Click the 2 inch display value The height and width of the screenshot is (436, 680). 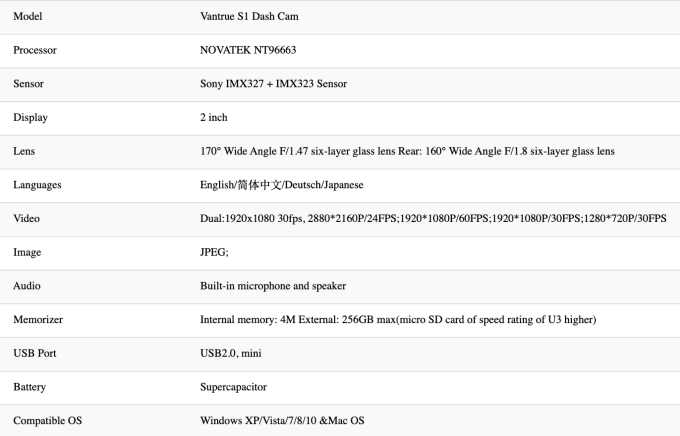[x=214, y=118]
